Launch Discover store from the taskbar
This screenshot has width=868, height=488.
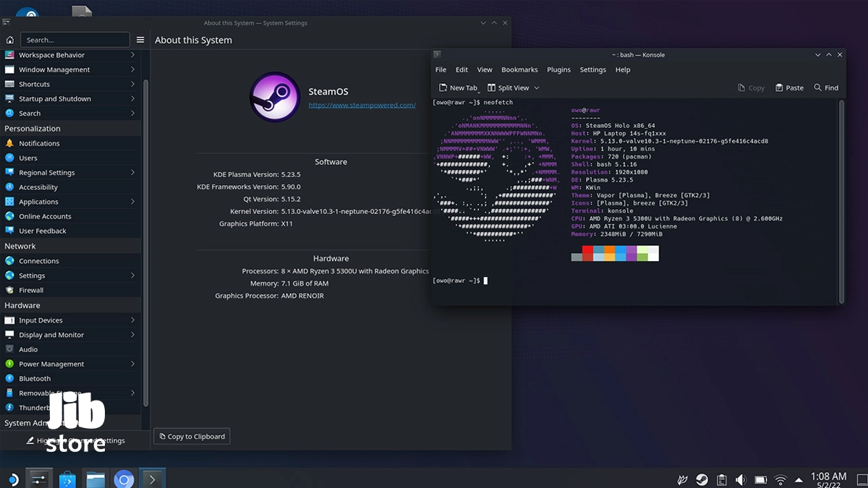[67, 479]
